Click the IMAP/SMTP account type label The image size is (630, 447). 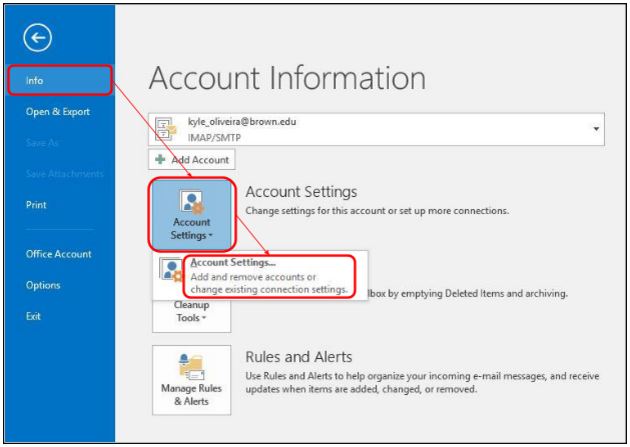tap(214, 138)
